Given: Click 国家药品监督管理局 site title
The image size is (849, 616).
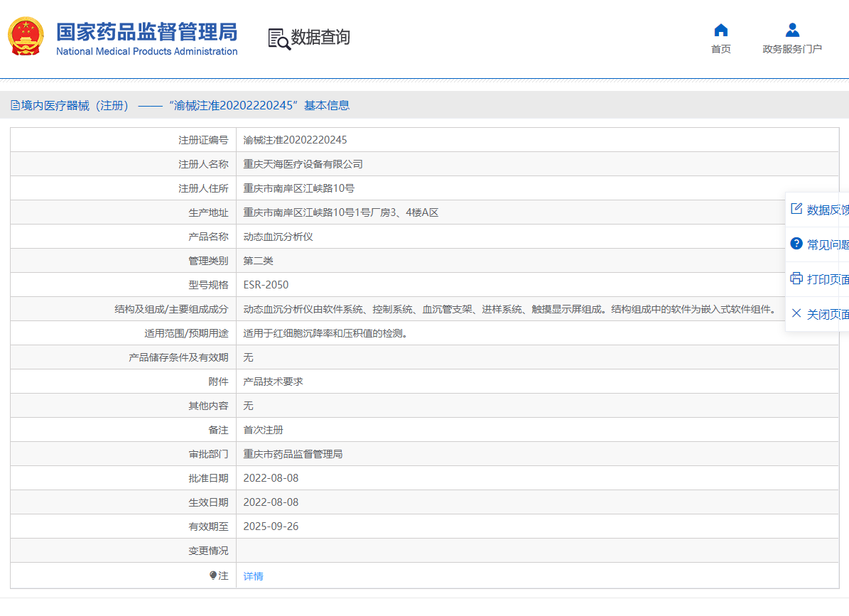Looking at the screenshot, I should tap(147, 32).
